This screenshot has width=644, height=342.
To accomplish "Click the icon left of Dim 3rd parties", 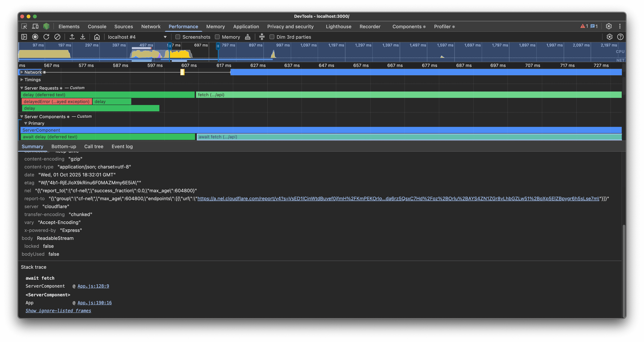I will (262, 37).
